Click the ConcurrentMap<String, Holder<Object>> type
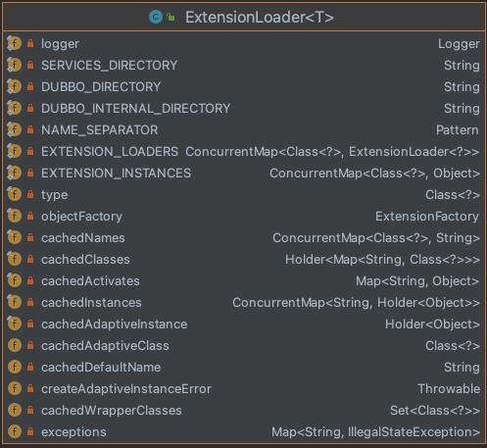The width and height of the screenshot is (487, 448). click(356, 303)
